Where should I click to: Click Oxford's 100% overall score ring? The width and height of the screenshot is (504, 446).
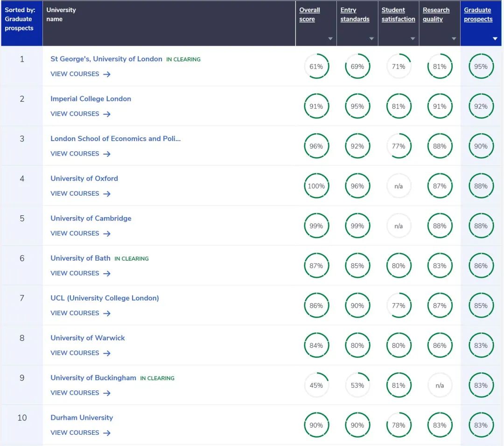(316, 186)
